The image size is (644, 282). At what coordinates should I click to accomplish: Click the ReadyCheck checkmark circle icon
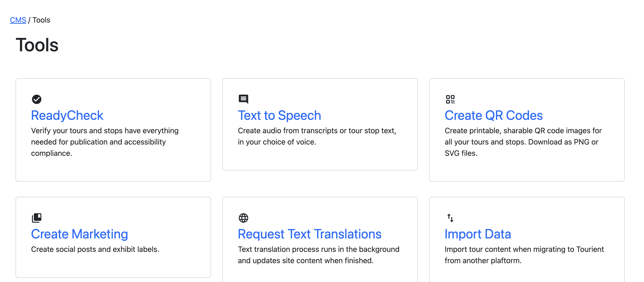[x=36, y=99]
